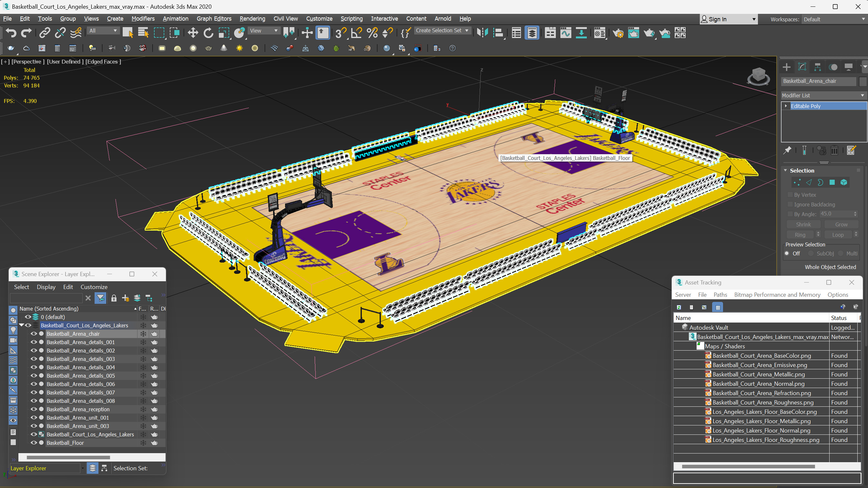Click Remove Modifier trash icon
Screen dimensions: 868x488
pos(834,150)
